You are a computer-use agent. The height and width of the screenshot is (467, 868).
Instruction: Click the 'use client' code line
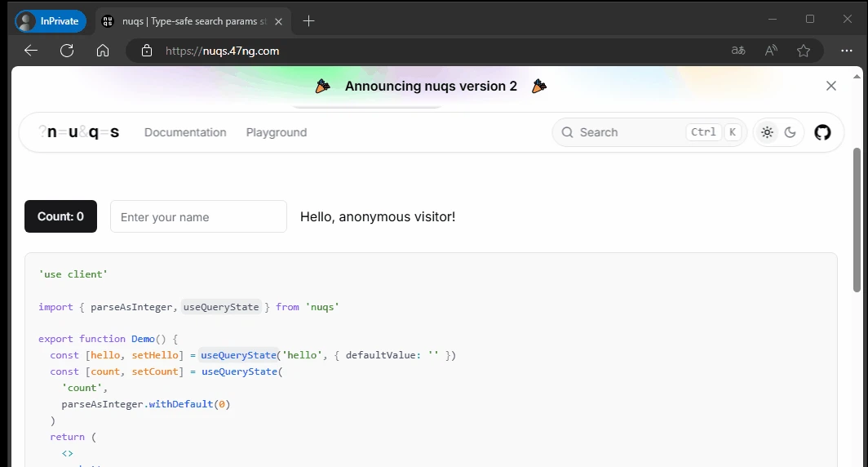click(73, 274)
